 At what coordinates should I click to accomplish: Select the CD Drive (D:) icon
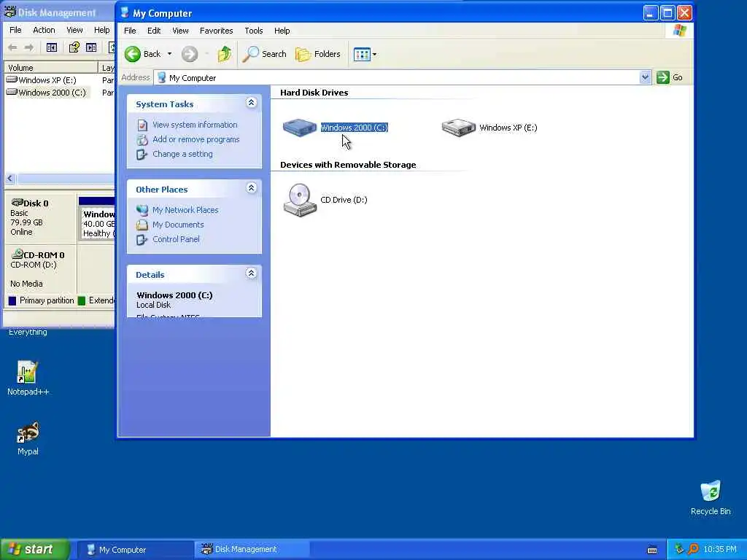[300, 200]
